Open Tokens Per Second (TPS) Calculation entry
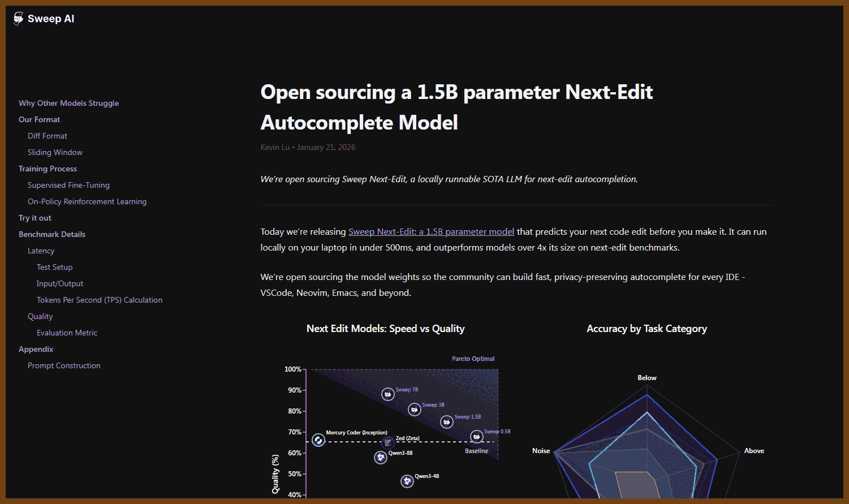This screenshot has width=849, height=504. [x=100, y=300]
